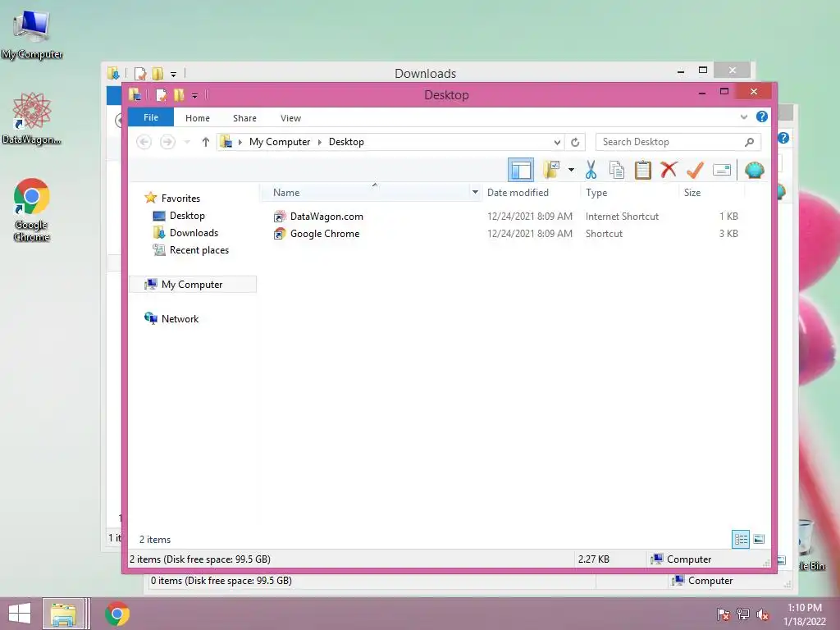
Task: Click the Action Center flag tray icon
Action: (723, 614)
